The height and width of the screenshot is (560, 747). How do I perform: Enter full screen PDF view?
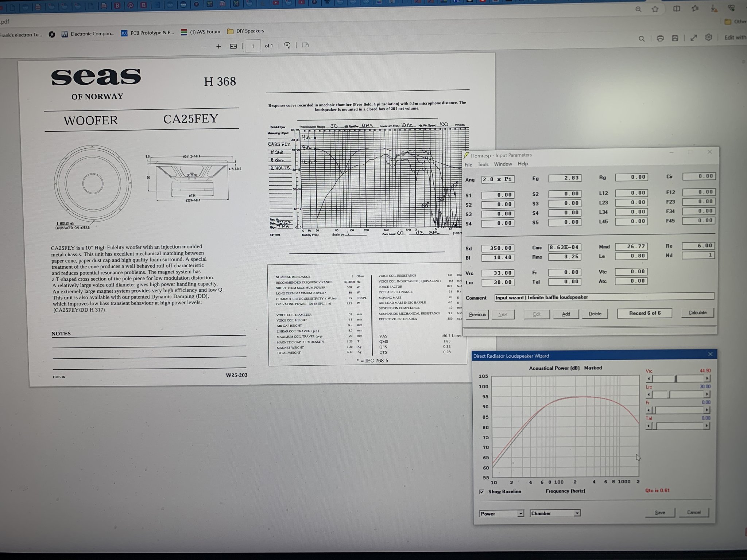[x=693, y=38]
